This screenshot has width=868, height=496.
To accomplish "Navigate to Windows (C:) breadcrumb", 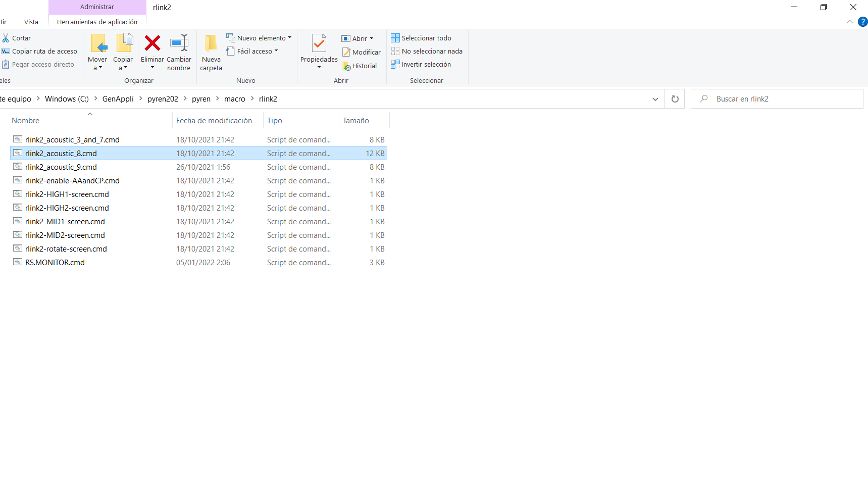I will [x=67, y=99].
